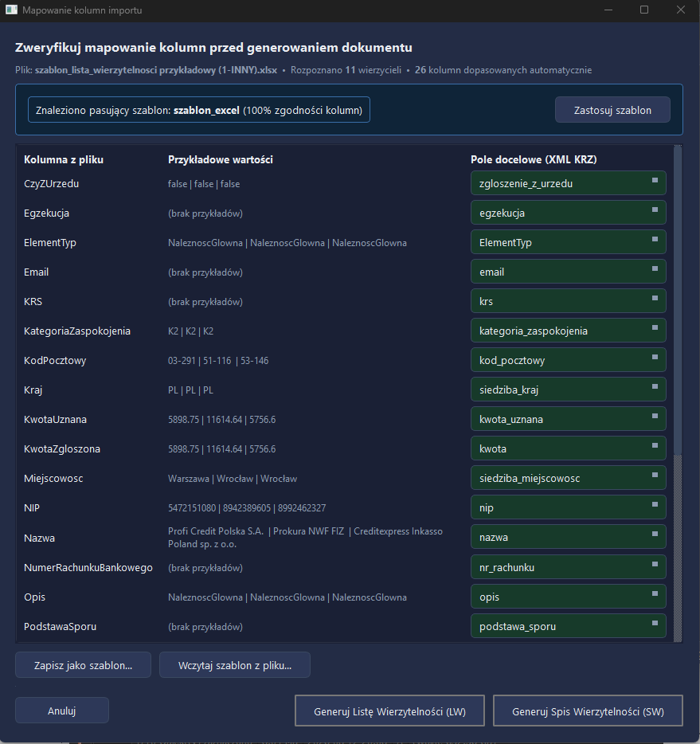Open the nip target field dropdown
Viewport: 700px width, 744px height.
[x=568, y=507]
